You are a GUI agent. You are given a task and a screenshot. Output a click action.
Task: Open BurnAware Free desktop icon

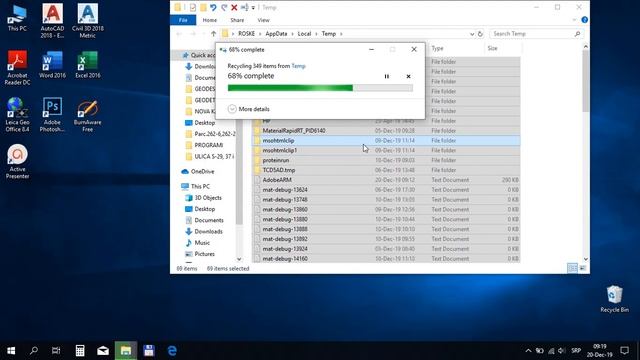coord(87,115)
